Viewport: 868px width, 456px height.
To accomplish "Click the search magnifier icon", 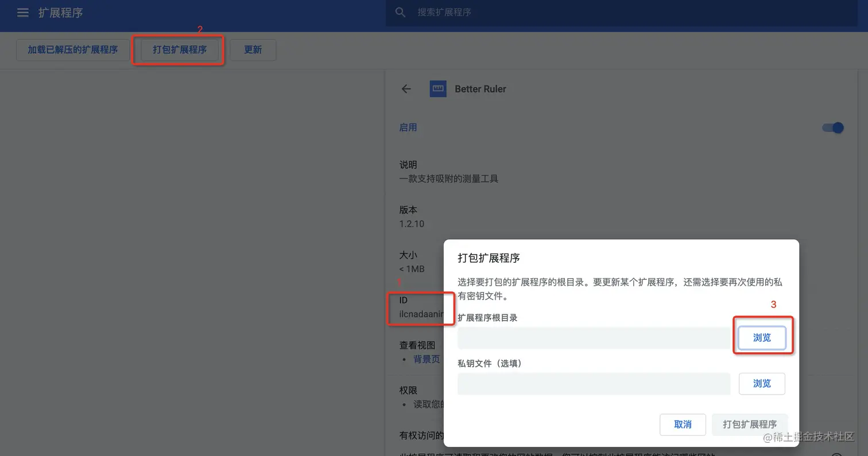I will 401,12.
